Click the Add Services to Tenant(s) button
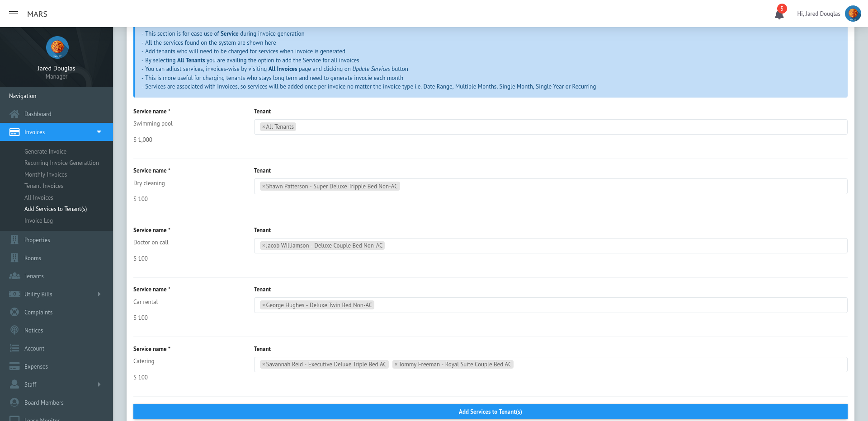 490,412
